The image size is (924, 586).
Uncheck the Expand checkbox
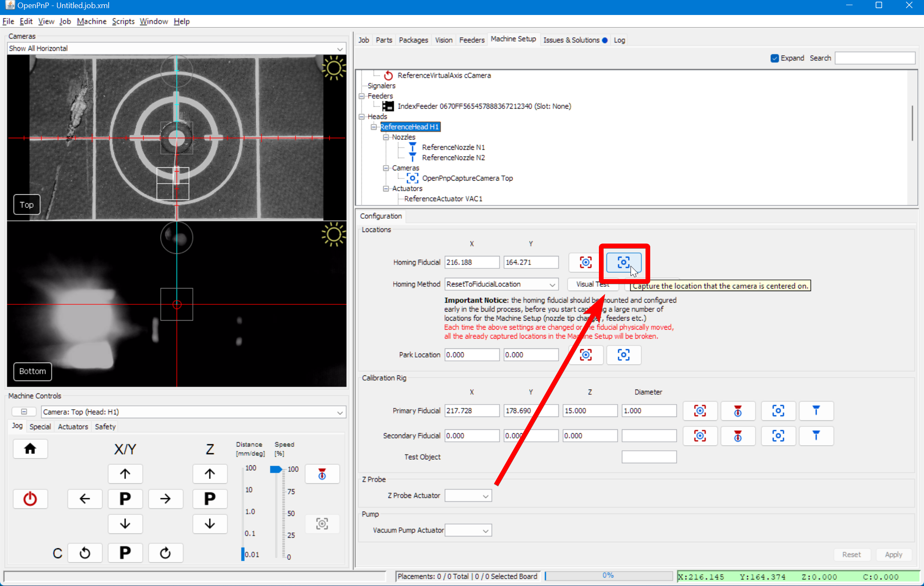[775, 58]
